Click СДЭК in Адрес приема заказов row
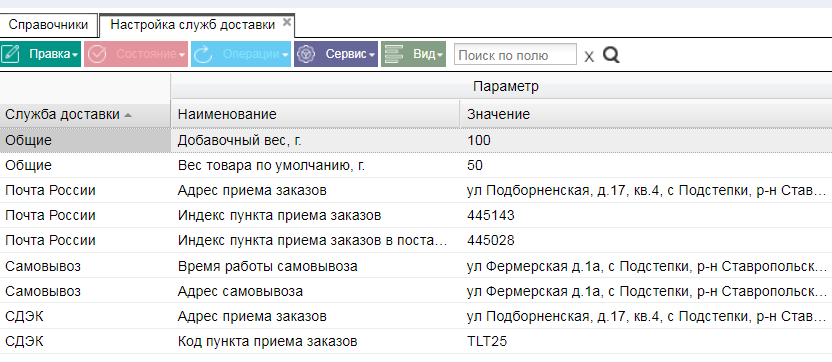The height and width of the screenshot is (362, 832). click(24, 317)
